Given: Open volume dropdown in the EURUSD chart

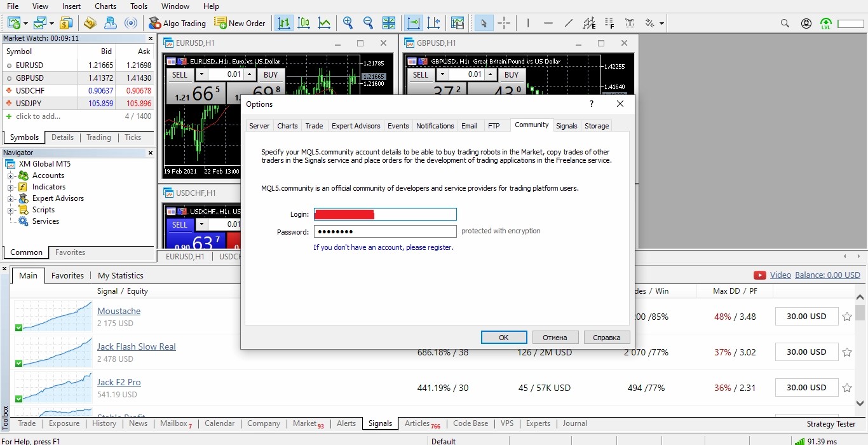Looking at the screenshot, I should pyautogui.click(x=201, y=74).
